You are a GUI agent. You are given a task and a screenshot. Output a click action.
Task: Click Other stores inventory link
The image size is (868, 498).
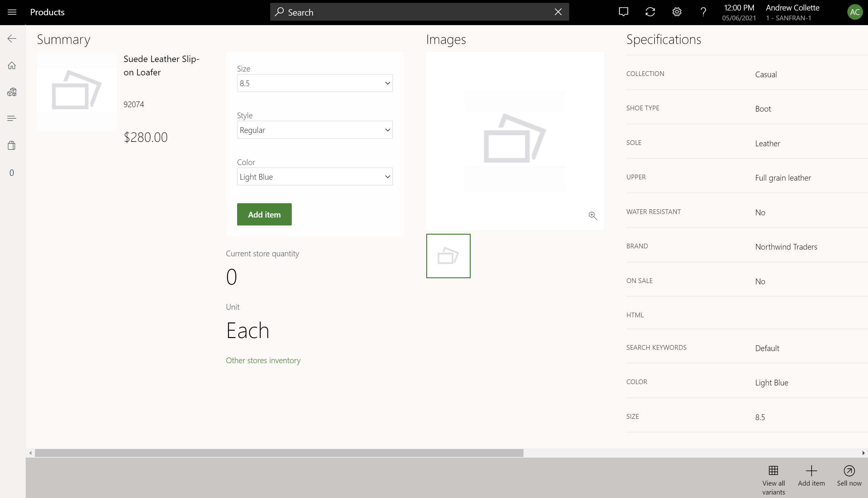[263, 360]
